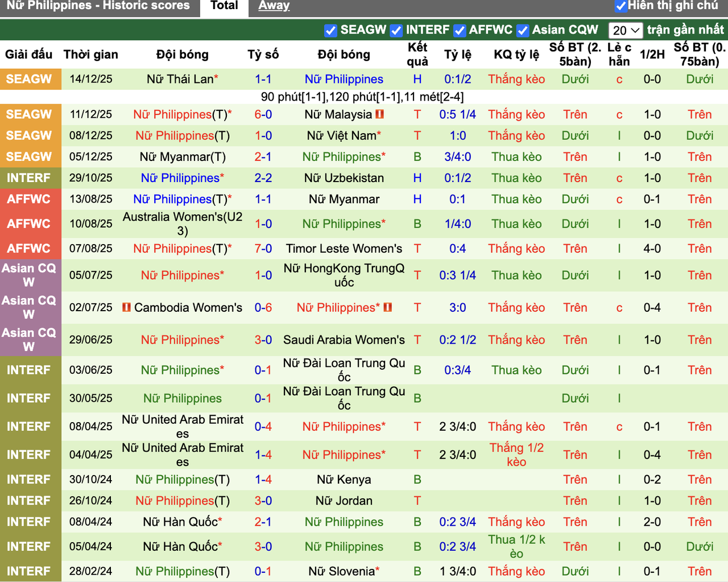Open Nữ Philippines link in 14/12/25 row
728x582 pixels.
(344, 79)
